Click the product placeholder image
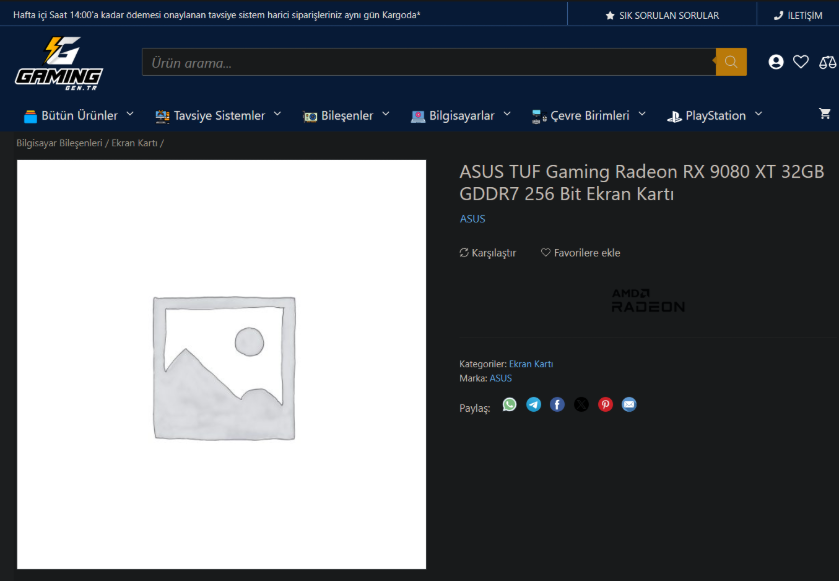This screenshot has height=581, width=839. [222, 364]
